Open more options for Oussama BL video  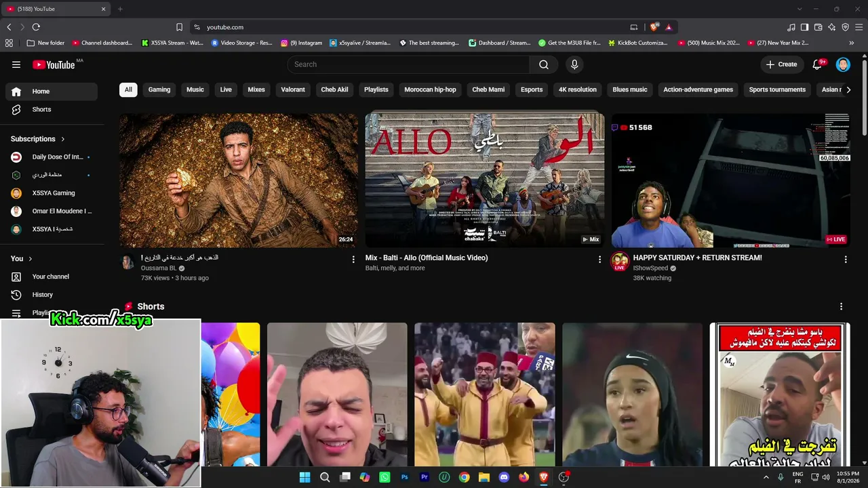[353, 259]
